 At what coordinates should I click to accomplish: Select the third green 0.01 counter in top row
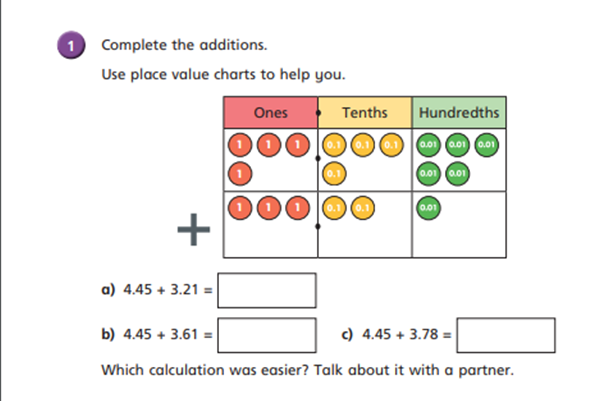coord(487,145)
